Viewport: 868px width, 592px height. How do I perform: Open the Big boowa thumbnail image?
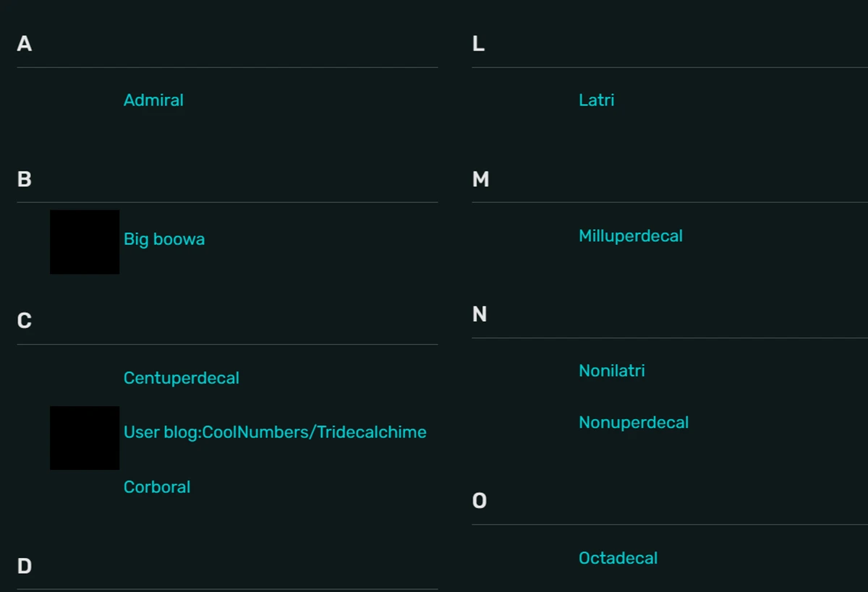(85, 242)
